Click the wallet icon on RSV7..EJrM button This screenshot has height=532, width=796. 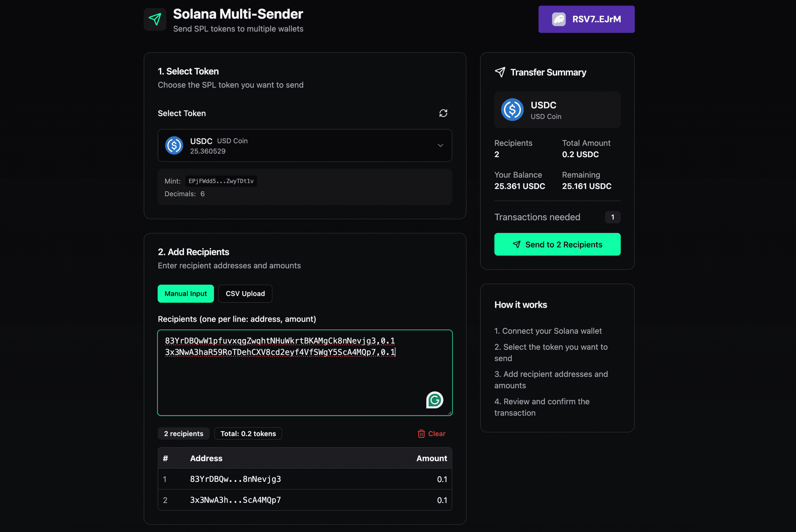pos(558,19)
